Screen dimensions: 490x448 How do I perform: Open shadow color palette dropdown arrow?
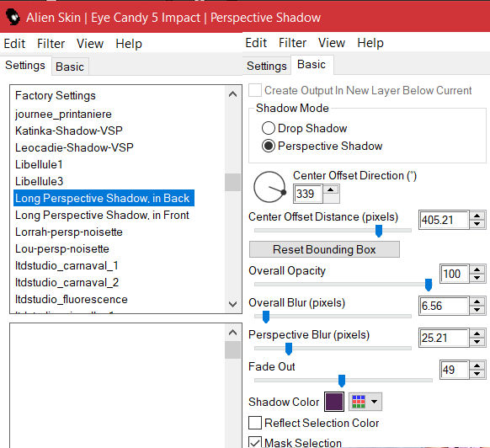coord(374,402)
